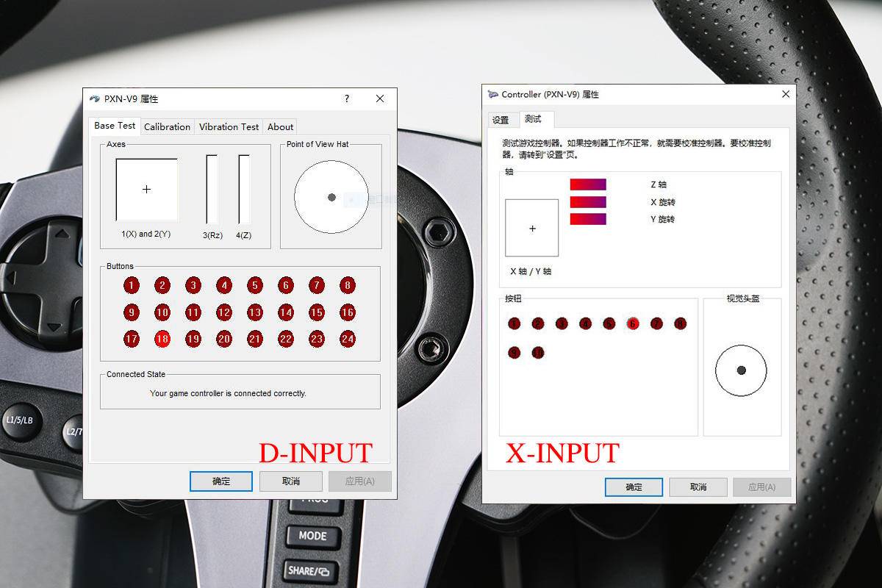Click button indicator 22 in D-INPUT window
This screenshot has width=882, height=588.
coord(286,339)
